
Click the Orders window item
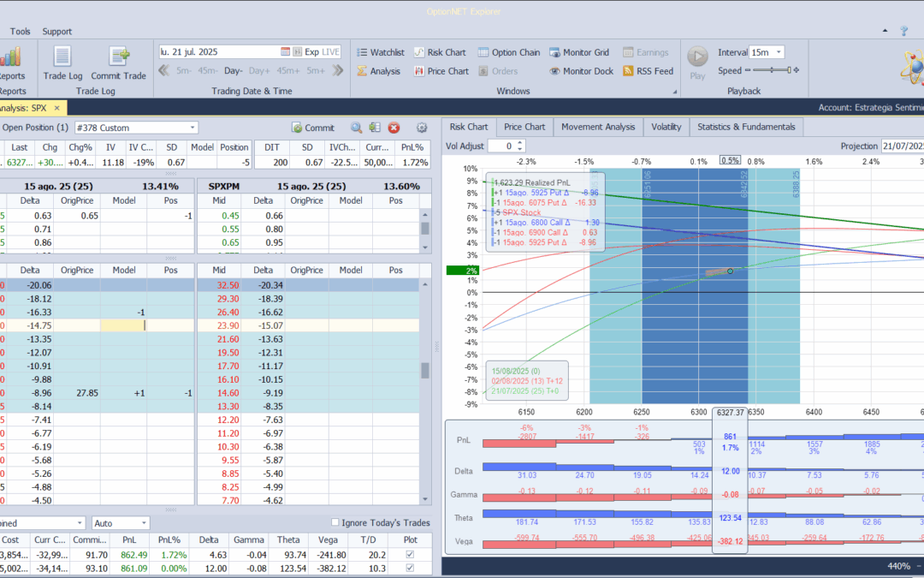coord(497,71)
